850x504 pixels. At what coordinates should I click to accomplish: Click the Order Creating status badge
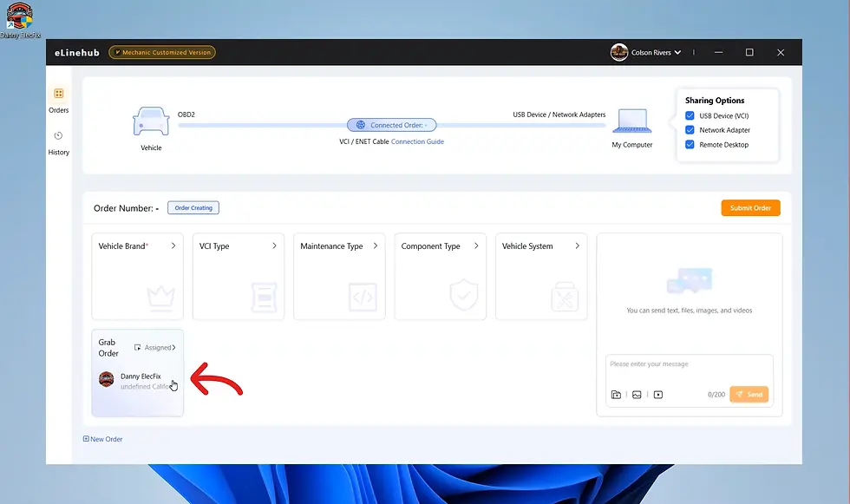pyautogui.click(x=193, y=207)
